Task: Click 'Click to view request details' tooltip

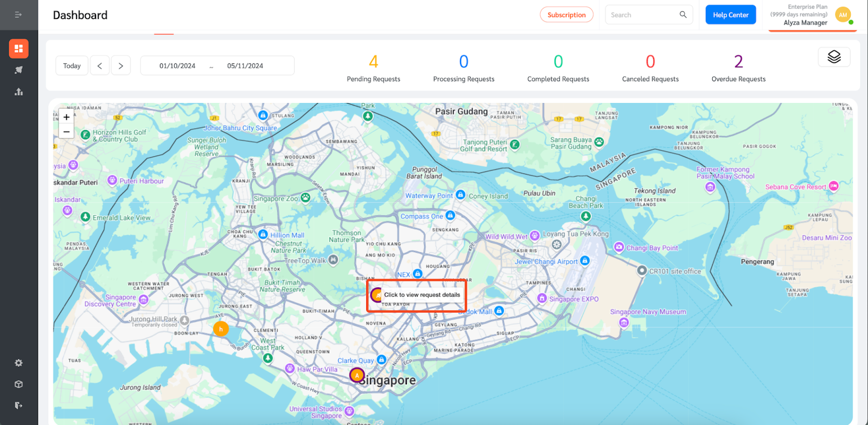Action: pyautogui.click(x=422, y=295)
